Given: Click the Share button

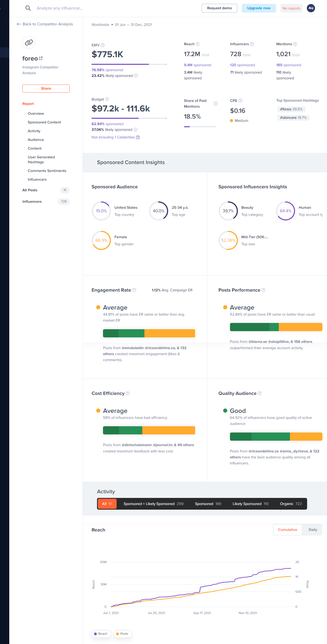Looking at the screenshot, I should pyautogui.click(x=46, y=89).
